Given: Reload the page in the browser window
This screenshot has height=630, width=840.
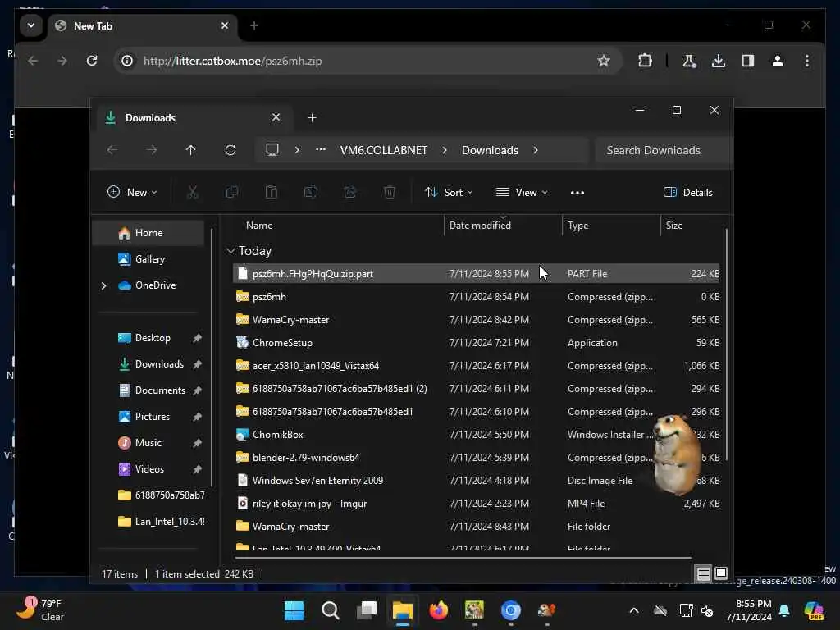Looking at the screenshot, I should pos(92,61).
